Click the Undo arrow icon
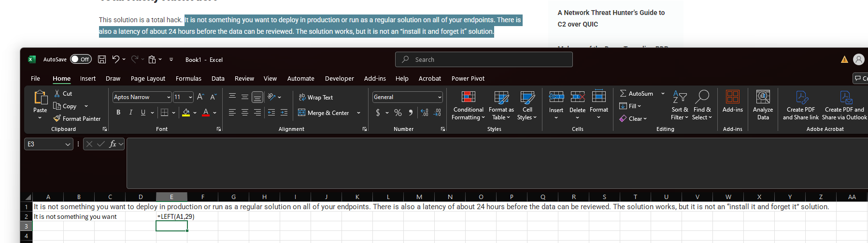The image size is (868, 243). point(115,59)
